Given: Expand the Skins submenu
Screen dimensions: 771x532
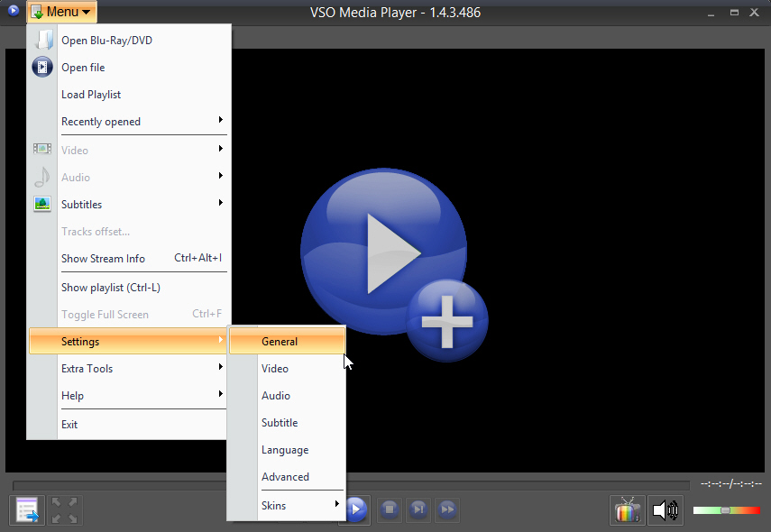Looking at the screenshot, I should click(x=287, y=506).
